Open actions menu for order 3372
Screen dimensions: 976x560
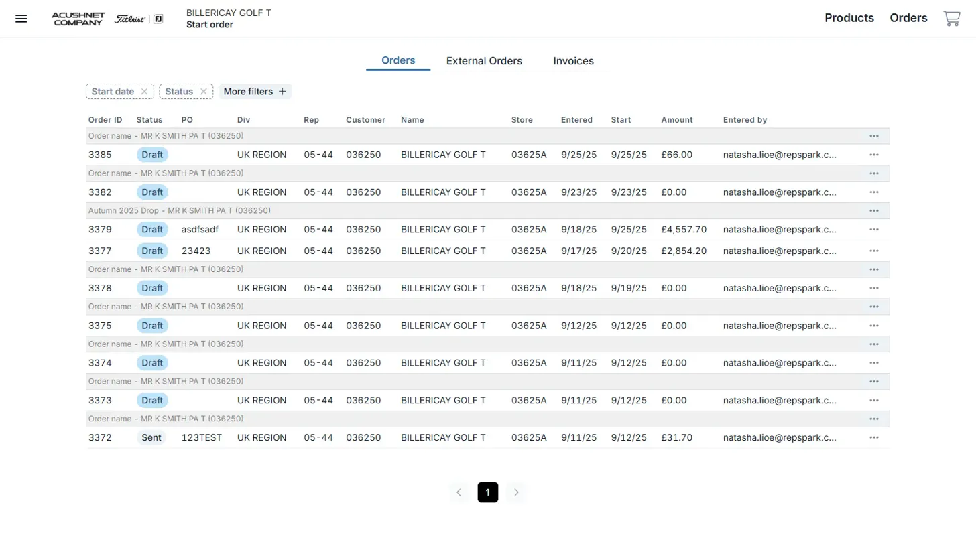(x=873, y=438)
